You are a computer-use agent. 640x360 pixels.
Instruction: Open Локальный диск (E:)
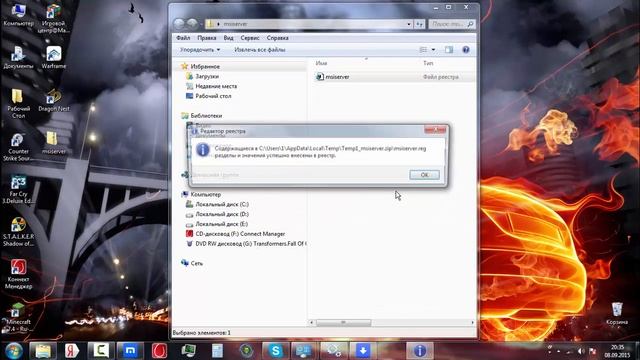pyautogui.click(x=222, y=224)
